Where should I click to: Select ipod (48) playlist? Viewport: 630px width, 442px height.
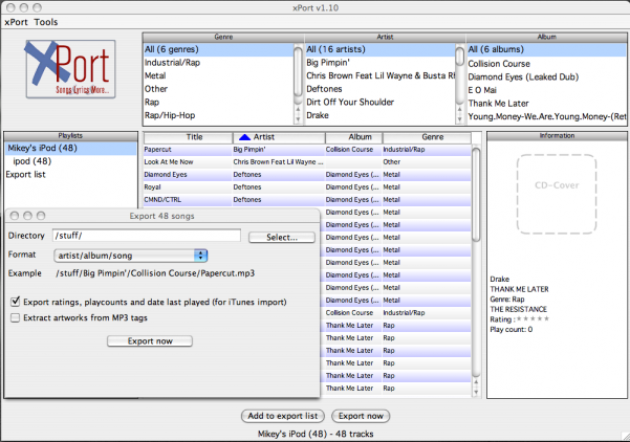tap(70, 162)
